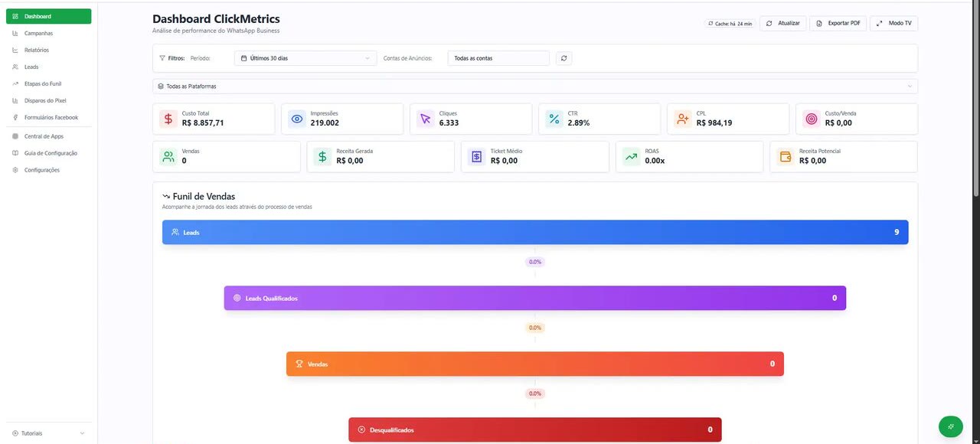Click the Atualizar button
This screenshot has height=444, width=980.
782,24
